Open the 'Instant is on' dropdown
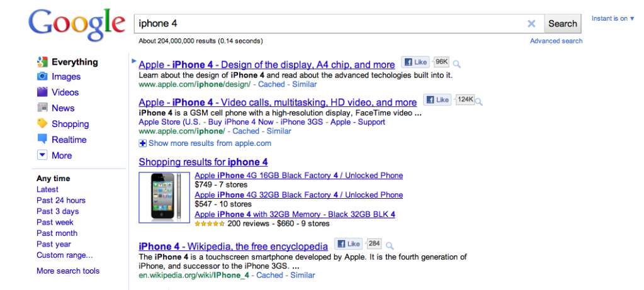The height and width of the screenshot is (290, 644). pyautogui.click(x=613, y=19)
